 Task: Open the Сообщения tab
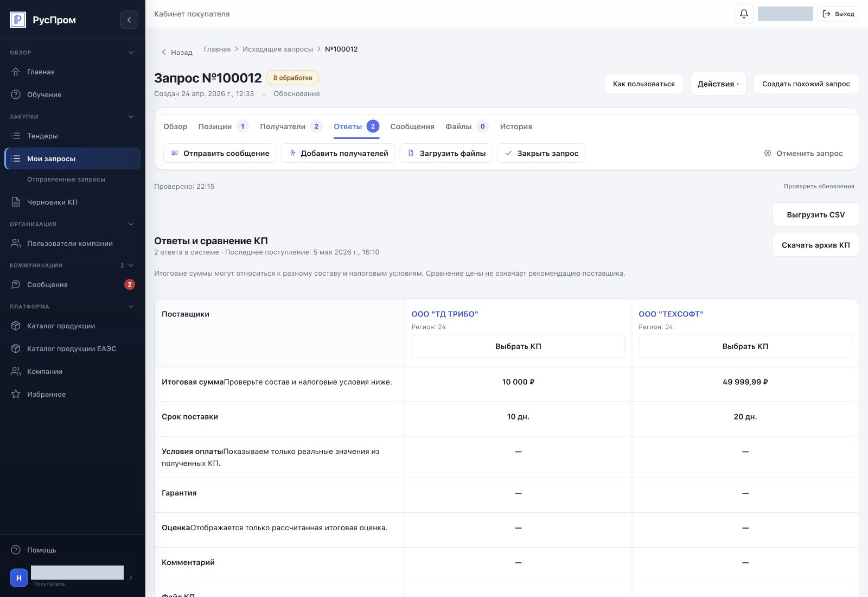coord(412,126)
